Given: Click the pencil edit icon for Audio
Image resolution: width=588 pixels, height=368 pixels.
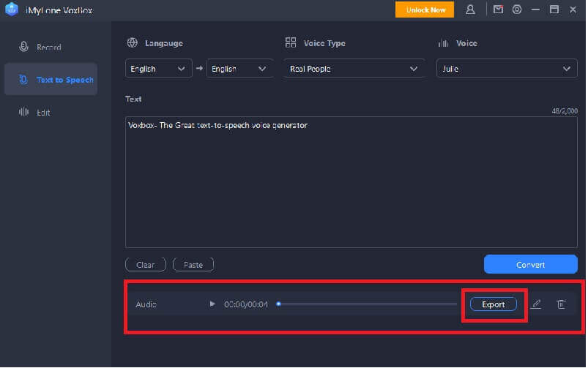Looking at the screenshot, I should click(536, 304).
